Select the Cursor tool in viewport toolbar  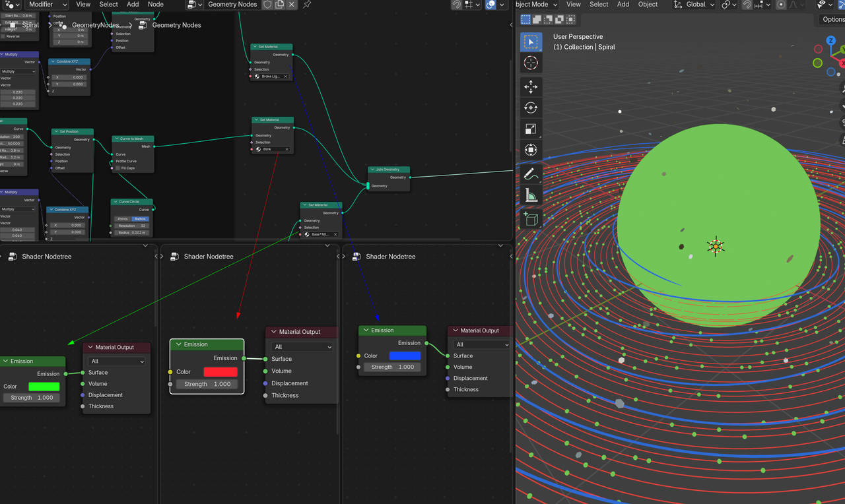[531, 63]
